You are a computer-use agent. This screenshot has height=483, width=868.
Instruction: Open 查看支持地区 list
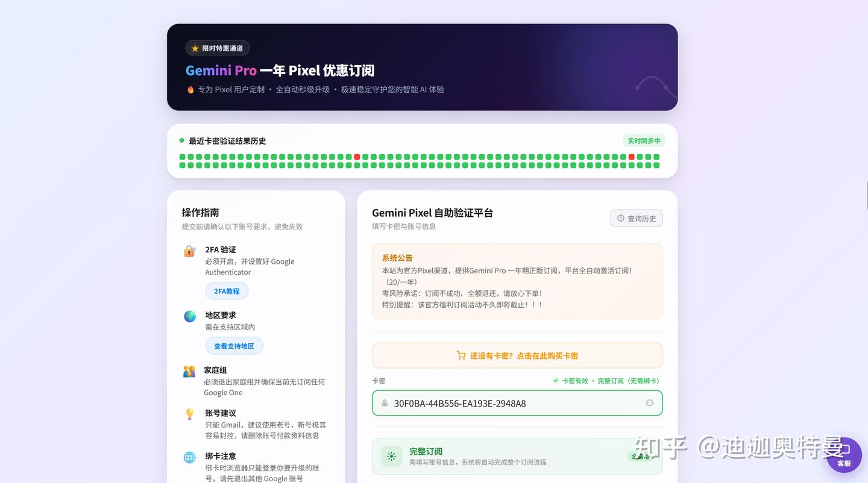coord(234,346)
